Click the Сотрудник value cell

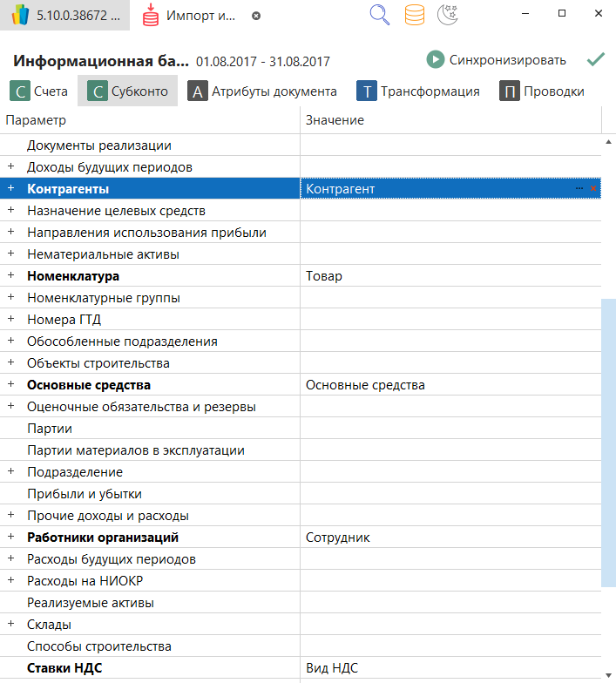click(x=449, y=538)
